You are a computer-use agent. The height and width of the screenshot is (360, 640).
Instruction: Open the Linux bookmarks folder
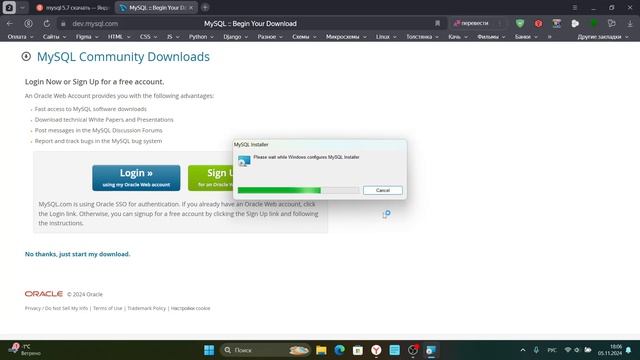[x=386, y=37]
